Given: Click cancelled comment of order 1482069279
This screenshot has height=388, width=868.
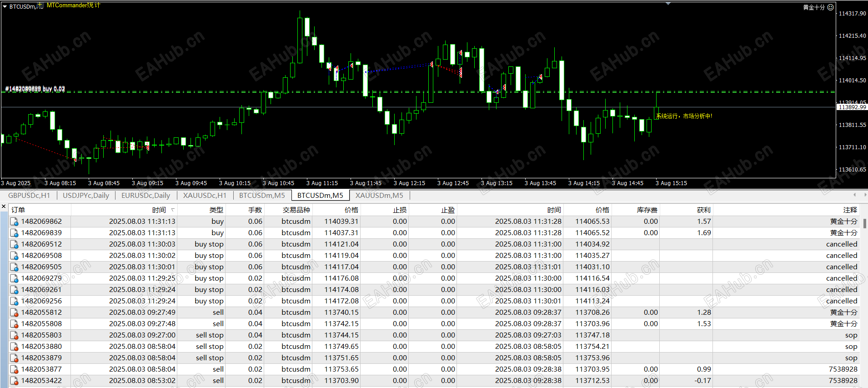Looking at the screenshot, I should pyautogui.click(x=842, y=278).
